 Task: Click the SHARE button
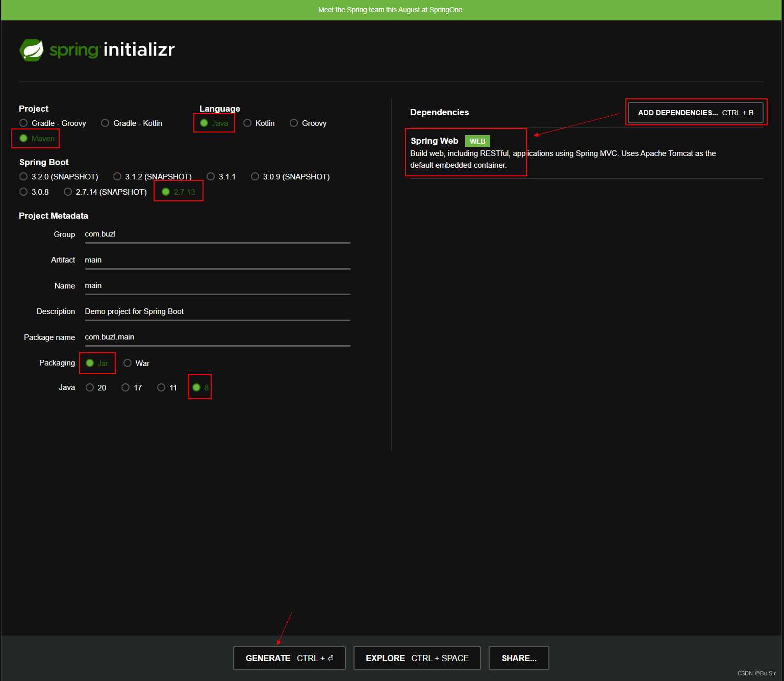[x=518, y=658]
